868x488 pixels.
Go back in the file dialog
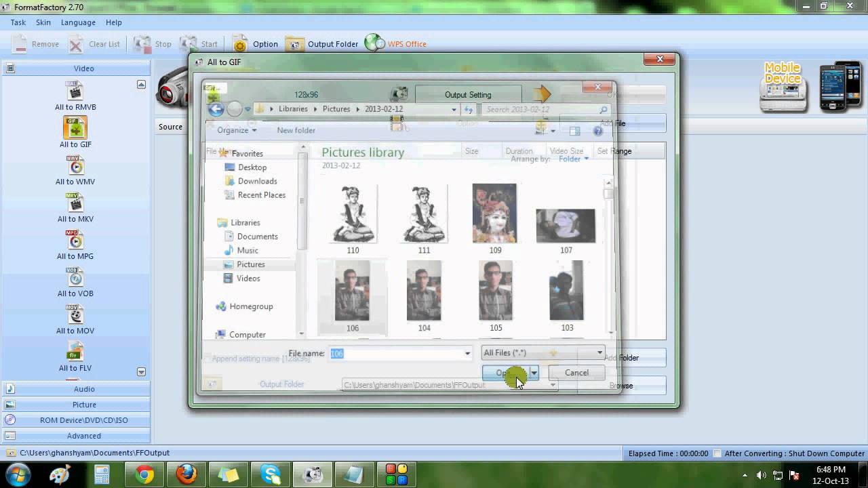[216, 108]
